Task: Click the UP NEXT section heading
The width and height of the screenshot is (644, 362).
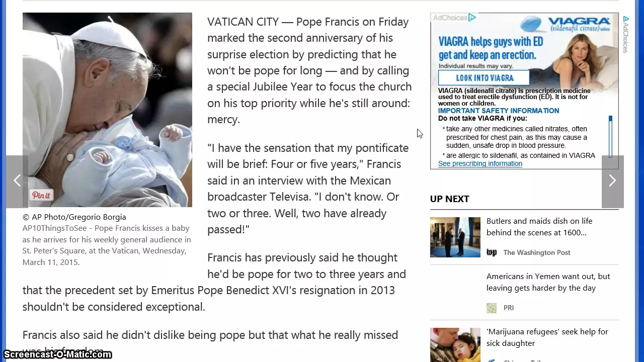Action: pos(449,199)
